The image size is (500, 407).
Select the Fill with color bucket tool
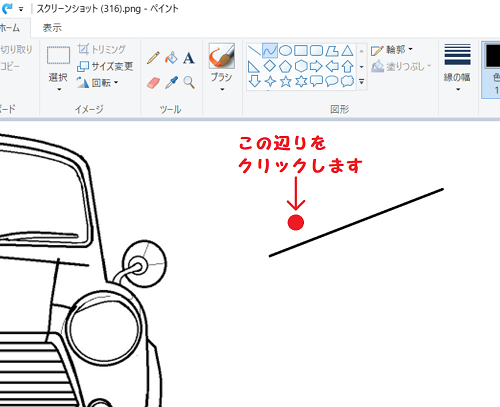click(171, 58)
